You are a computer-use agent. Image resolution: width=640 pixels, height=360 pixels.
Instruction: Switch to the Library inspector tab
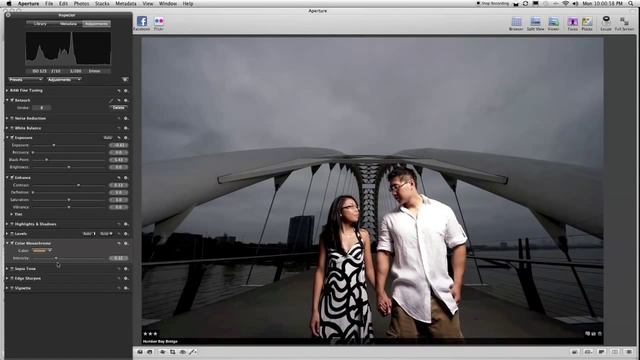click(40, 24)
